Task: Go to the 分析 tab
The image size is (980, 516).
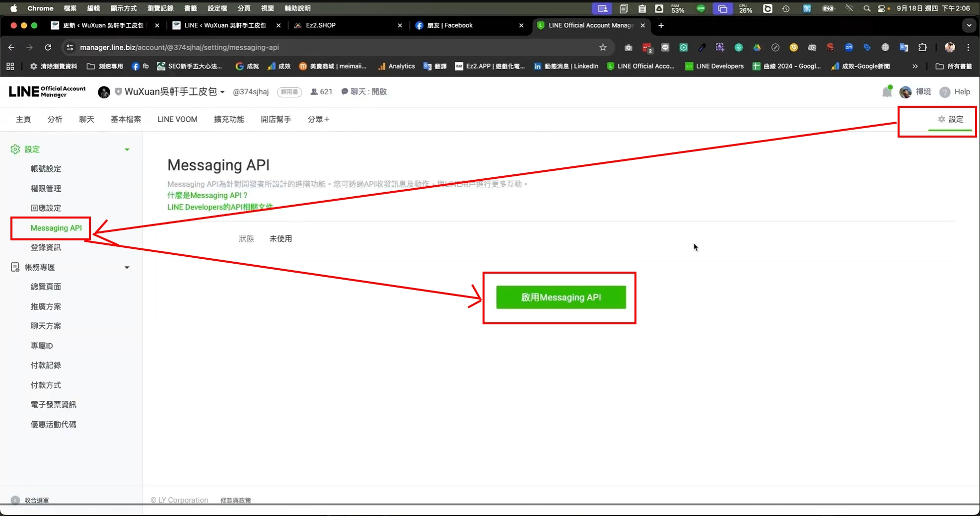Action: [x=55, y=119]
